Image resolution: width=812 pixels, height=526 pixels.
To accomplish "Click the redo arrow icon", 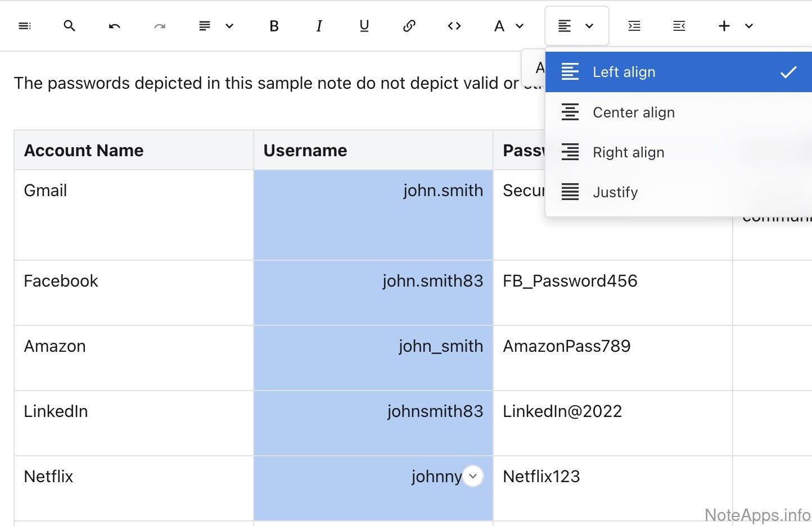I will coord(160,26).
